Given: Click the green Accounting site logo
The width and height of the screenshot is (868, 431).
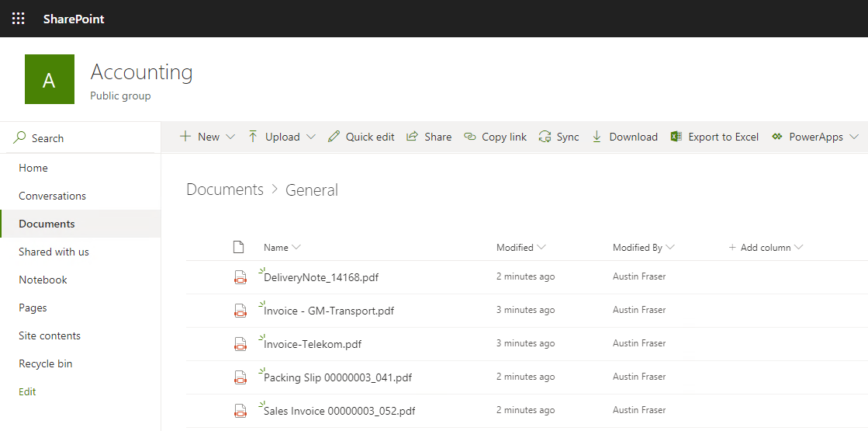Looking at the screenshot, I should pyautogui.click(x=50, y=79).
